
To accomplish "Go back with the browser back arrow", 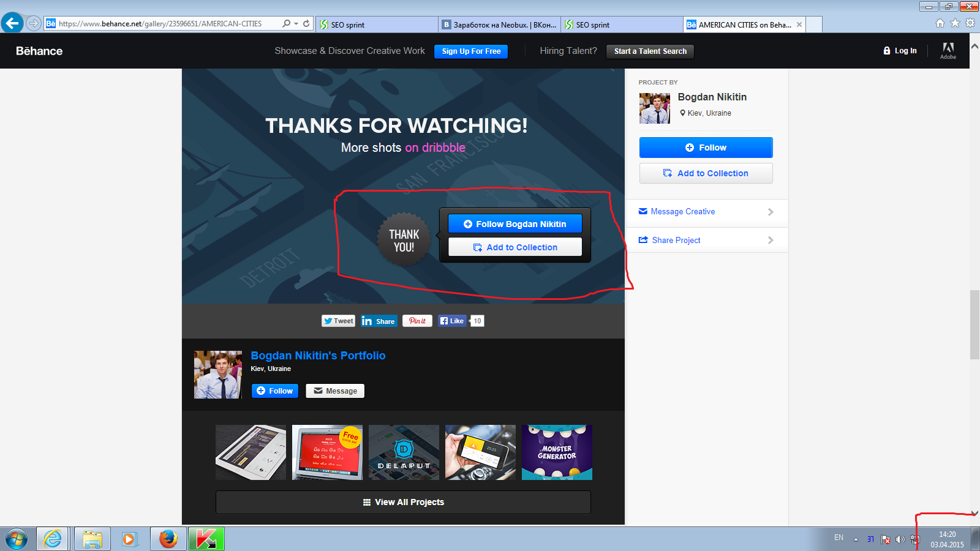I will [12, 24].
